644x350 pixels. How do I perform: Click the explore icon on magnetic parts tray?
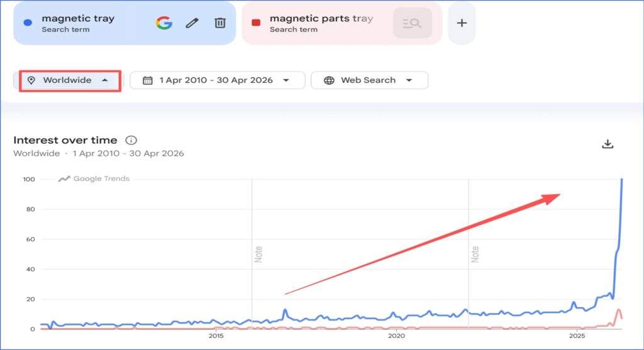pos(412,23)
